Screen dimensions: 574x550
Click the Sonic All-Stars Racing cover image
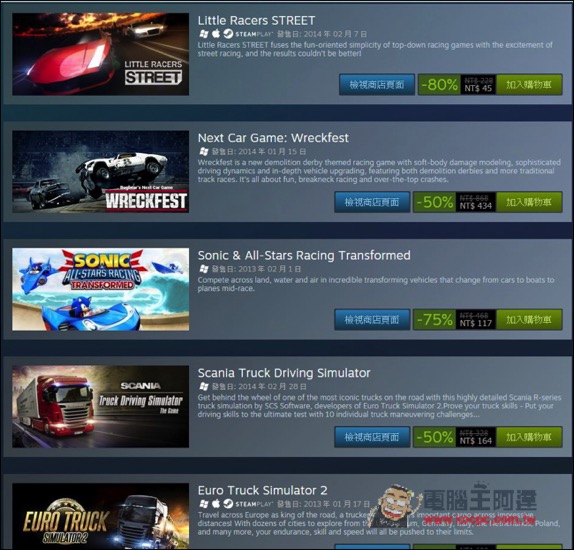tap(101, 289)
